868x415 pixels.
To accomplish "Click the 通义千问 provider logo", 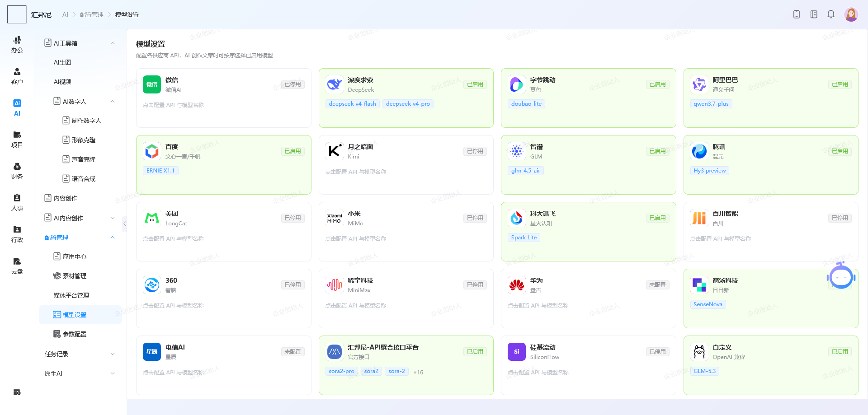I will tap(699, 84).
